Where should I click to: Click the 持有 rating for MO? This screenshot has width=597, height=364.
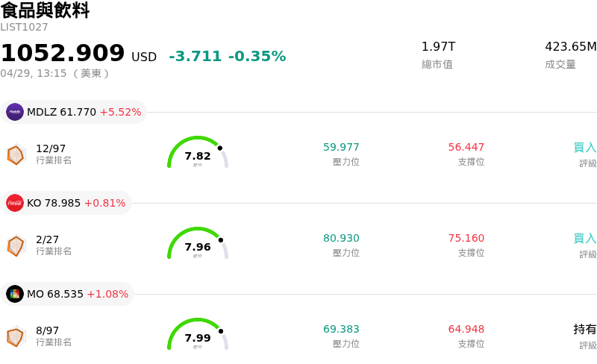tap(585, 330)
